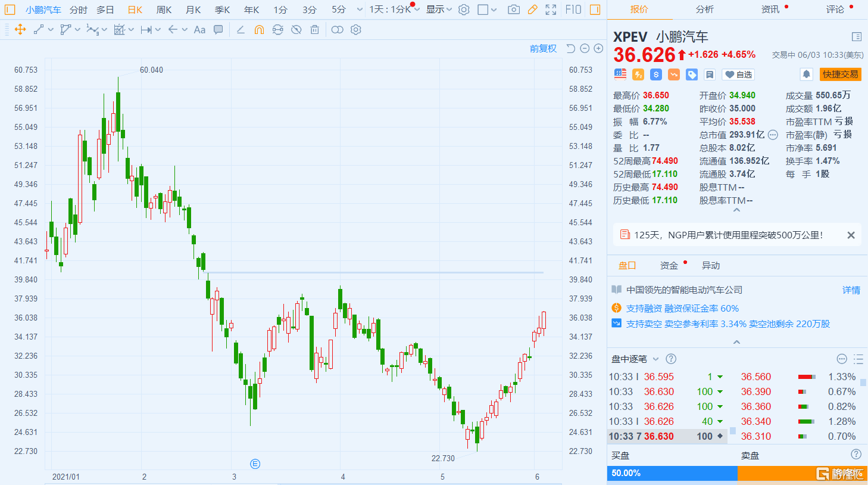Viewport: 868px width, 485px height.
Task: Open fullscreen chart view
Action: [x=551, y=10]
